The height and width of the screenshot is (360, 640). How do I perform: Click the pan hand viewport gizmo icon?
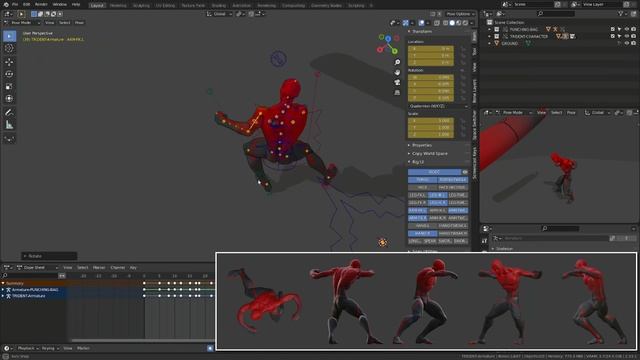pos(397,72)
